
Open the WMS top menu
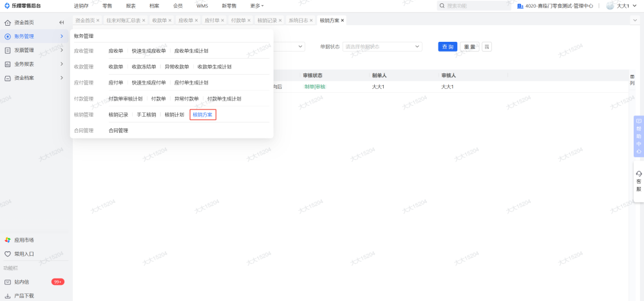(202, 6)
